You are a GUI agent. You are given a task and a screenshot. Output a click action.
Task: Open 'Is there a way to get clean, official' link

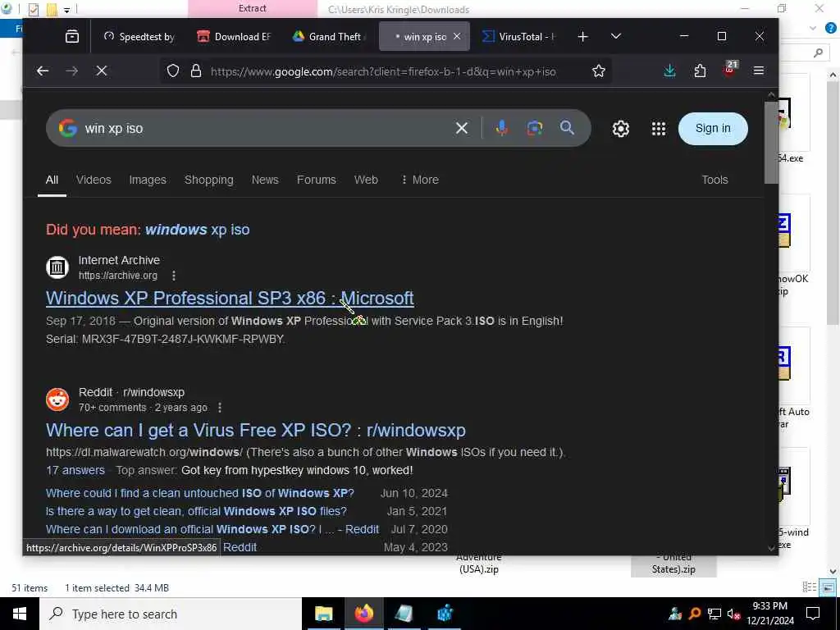pyautogui.click(x=196, y=512)
